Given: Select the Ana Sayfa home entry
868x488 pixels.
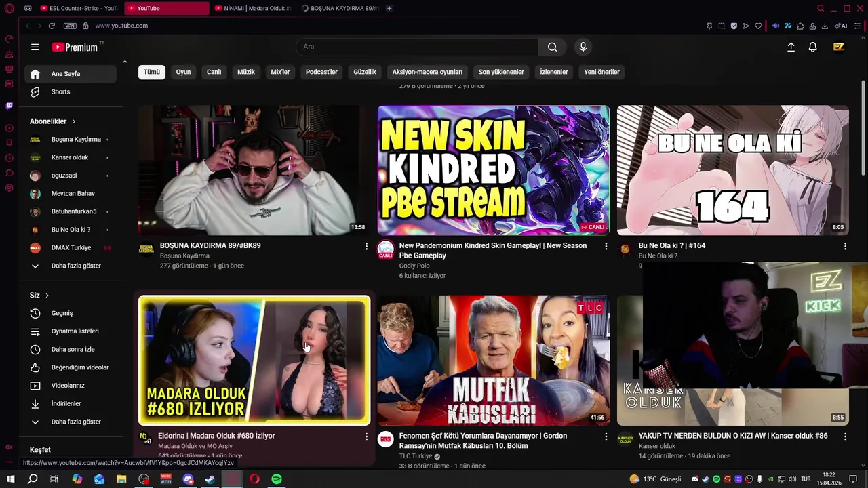Looking at the screenshot, I should [x=71, y=74].
